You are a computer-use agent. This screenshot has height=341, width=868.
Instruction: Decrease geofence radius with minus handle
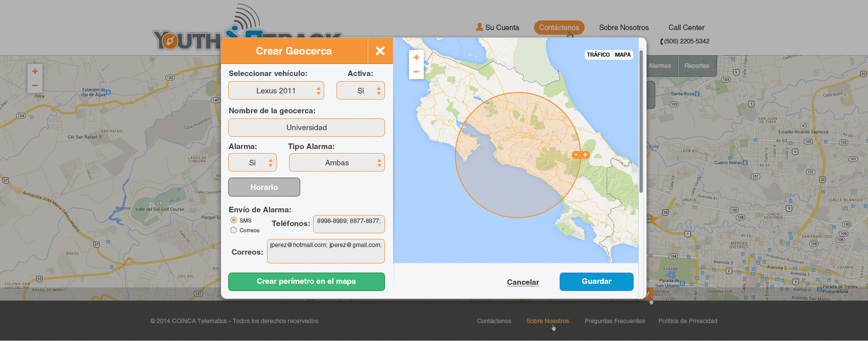(576, 155)
